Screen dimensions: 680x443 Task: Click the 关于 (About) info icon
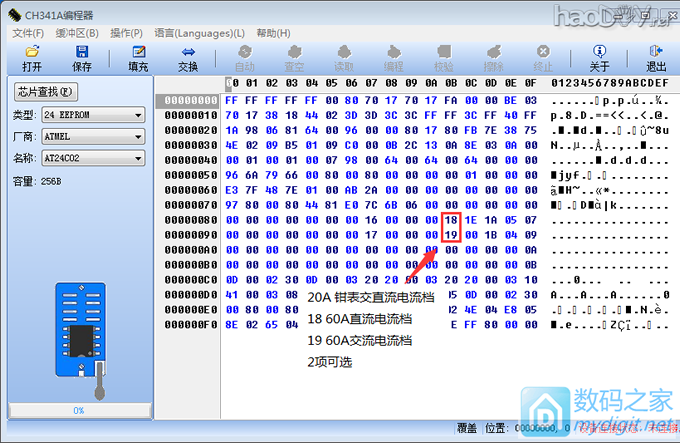tap(599, 52)
